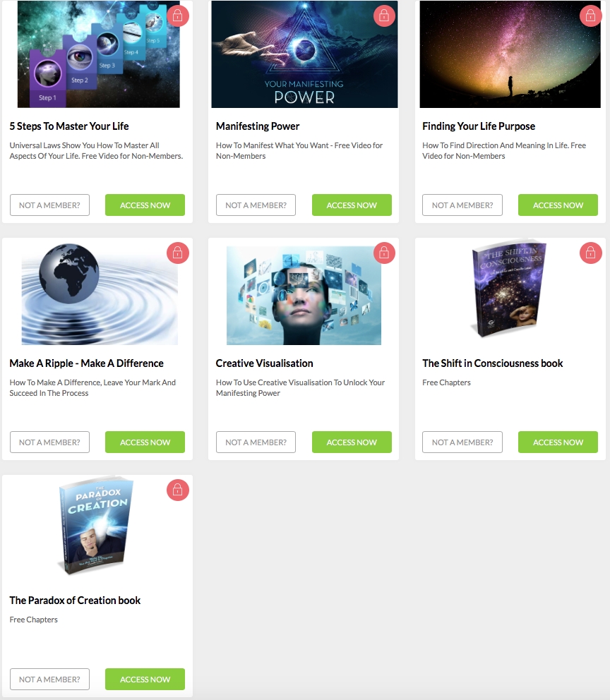Access Now for Creative Visualisation
610x700 pixels.
pos(352,442)
